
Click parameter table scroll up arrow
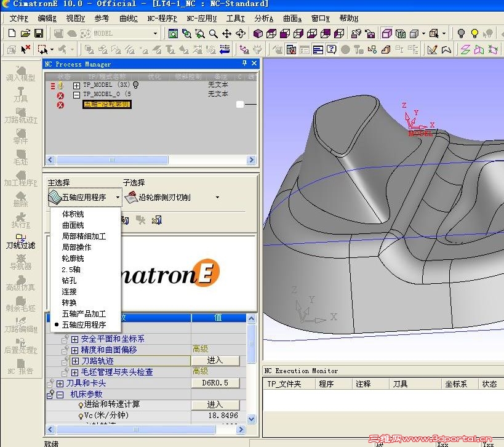coord(251,319)
